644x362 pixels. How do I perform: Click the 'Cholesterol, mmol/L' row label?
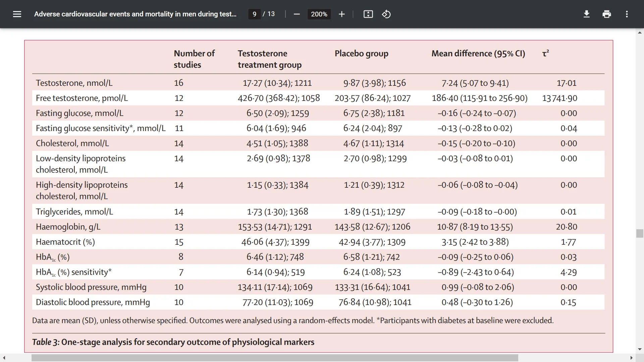pos(72,143)
